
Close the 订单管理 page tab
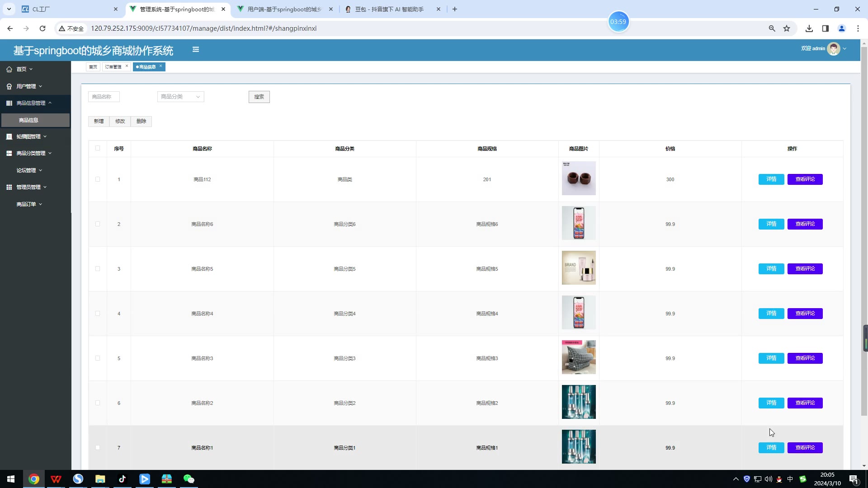coord(127,66)
